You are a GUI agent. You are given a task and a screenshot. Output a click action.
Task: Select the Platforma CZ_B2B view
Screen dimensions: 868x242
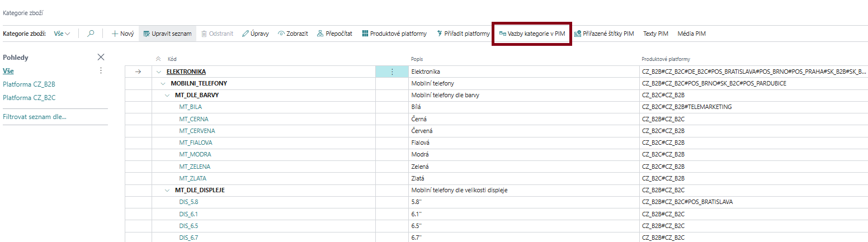point(29,84)
